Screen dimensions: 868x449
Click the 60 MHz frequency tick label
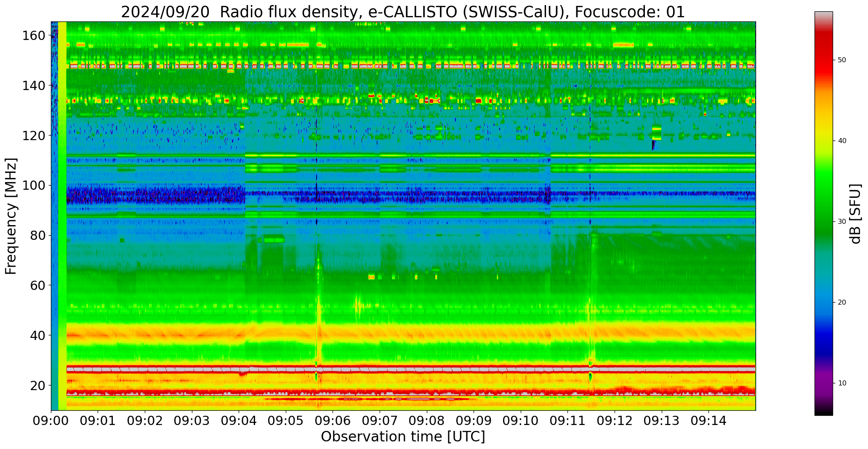(38, 285)
